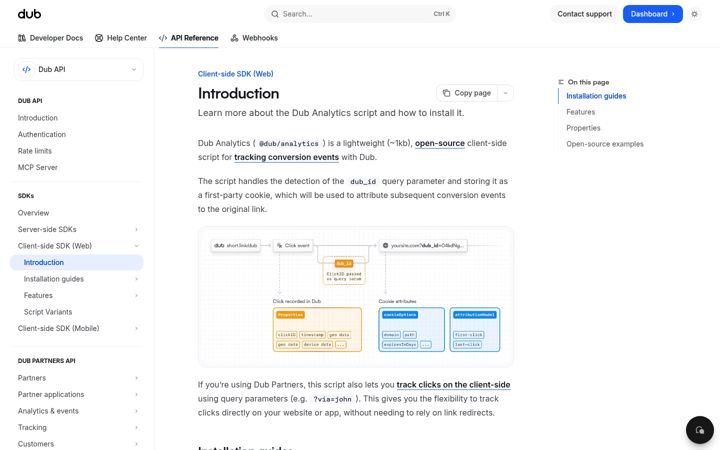Open Script Variants page

pyautogui.click(x=48, y=312)
